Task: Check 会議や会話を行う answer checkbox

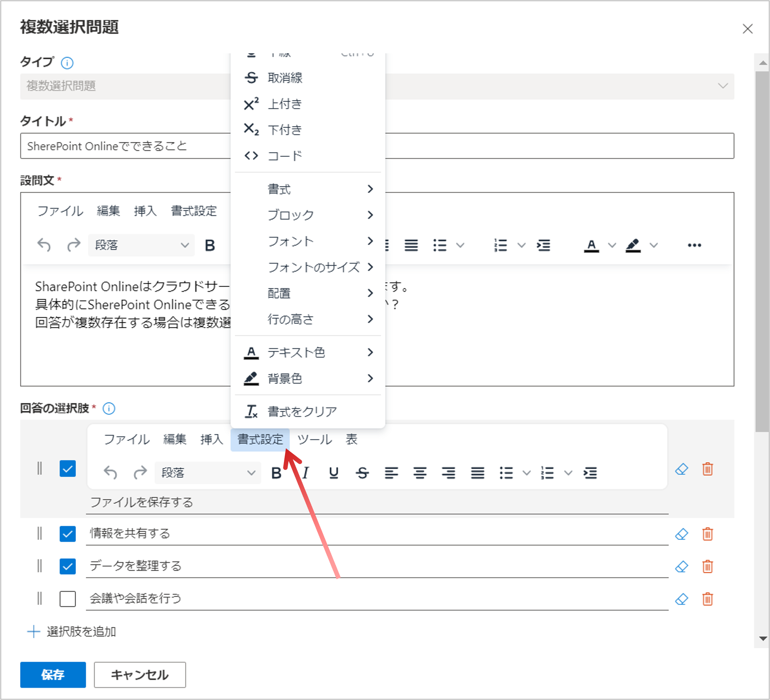Action: click(x=68, y=599)
